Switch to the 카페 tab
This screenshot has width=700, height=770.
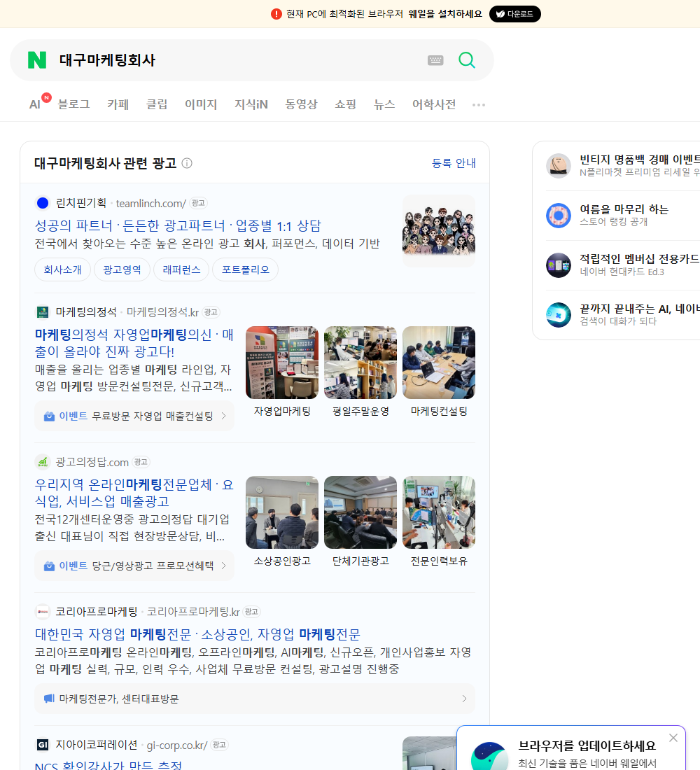coord(118,104)
